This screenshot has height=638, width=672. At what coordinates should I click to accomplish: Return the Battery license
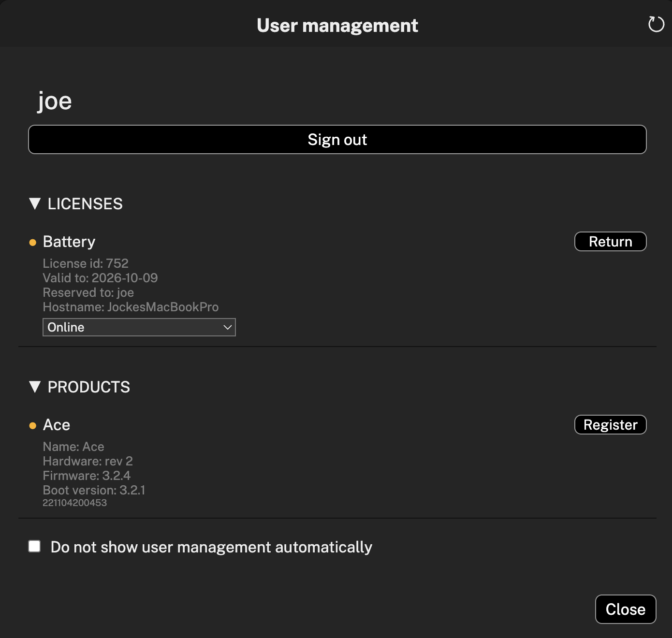pyautogui.click(x=610, y=242)
